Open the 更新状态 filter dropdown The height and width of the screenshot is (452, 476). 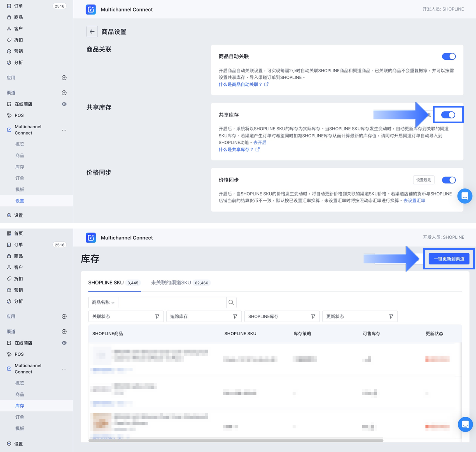point(360,316)
